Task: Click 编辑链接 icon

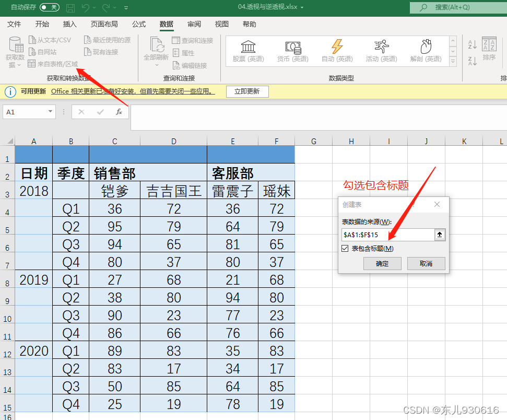Action: coord(176,65)
